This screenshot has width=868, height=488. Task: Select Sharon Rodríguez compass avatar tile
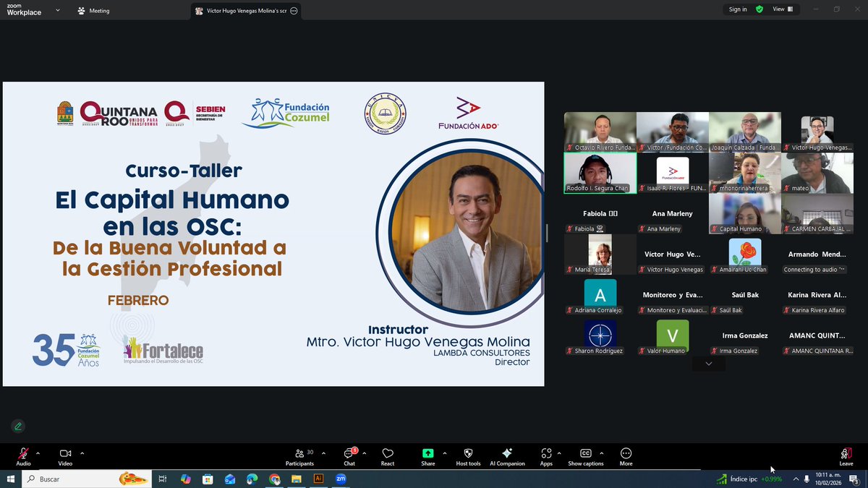[x=600, y=336]
